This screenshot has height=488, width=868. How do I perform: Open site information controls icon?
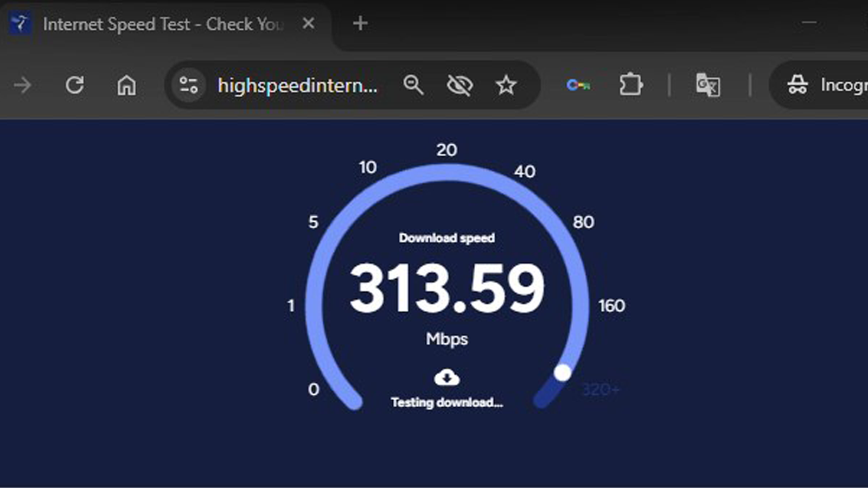[188, 85]
